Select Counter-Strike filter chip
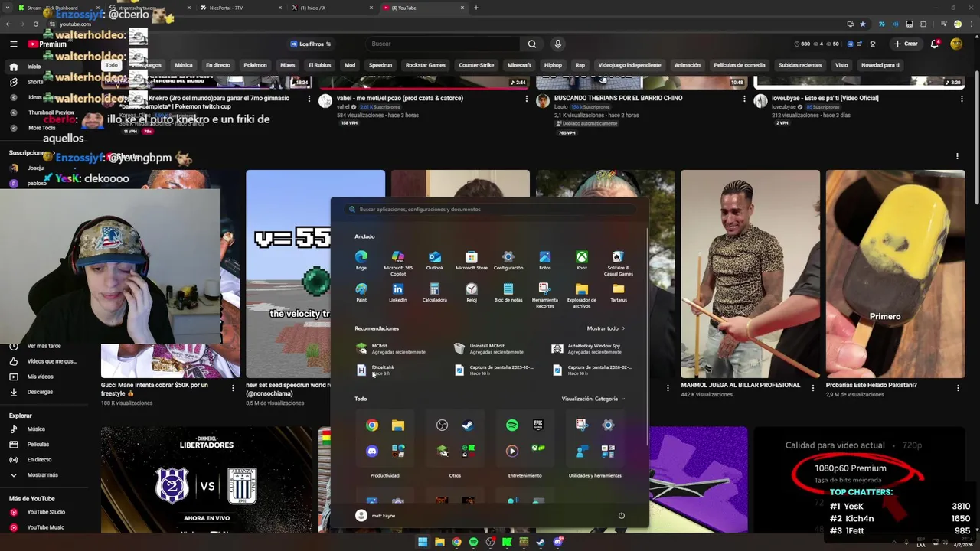The image size is (980, 551). coord(476,65)
